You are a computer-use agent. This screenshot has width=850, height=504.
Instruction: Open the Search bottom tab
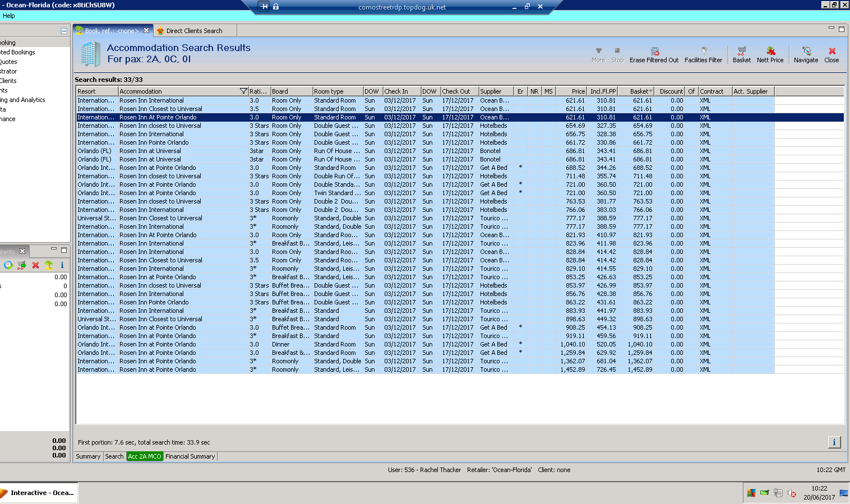click(114, 456)
